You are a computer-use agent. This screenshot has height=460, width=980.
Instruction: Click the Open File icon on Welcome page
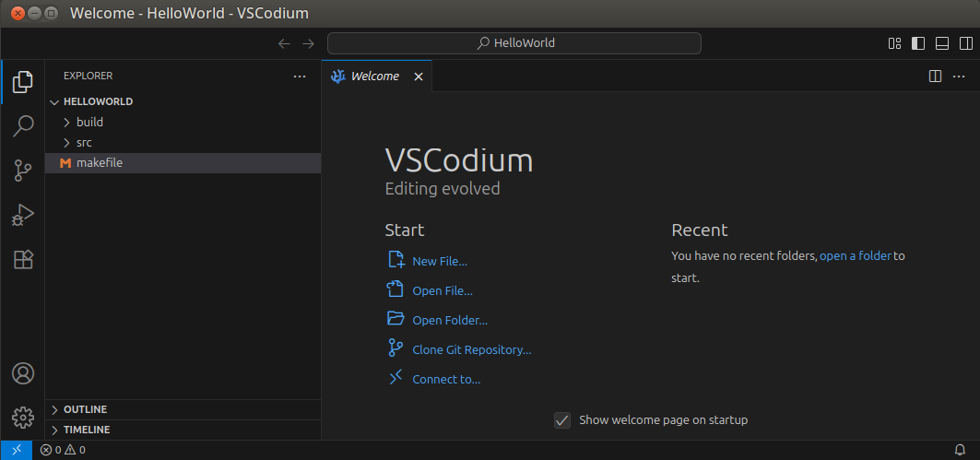coord(396,289)
